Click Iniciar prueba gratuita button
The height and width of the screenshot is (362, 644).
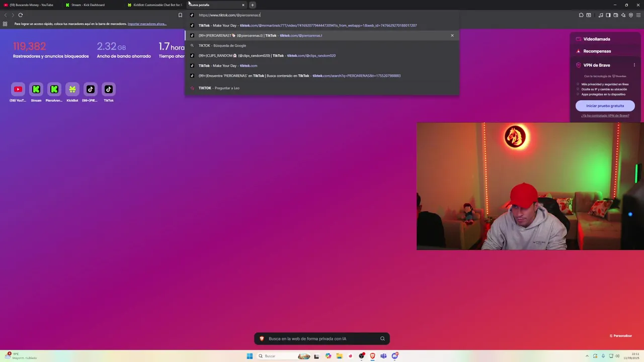point(605,106)
